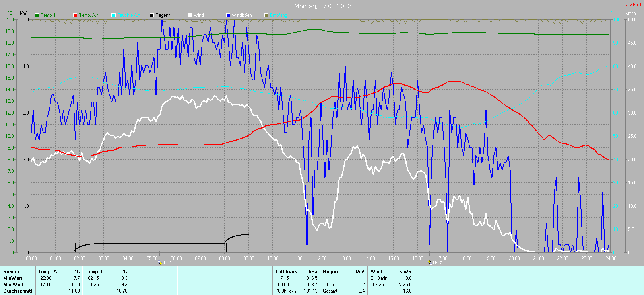Click the chart title 'Montag, 17.04.2023'
The height and width of the screenshot is (295, 644).
click(x=323, y=6)
